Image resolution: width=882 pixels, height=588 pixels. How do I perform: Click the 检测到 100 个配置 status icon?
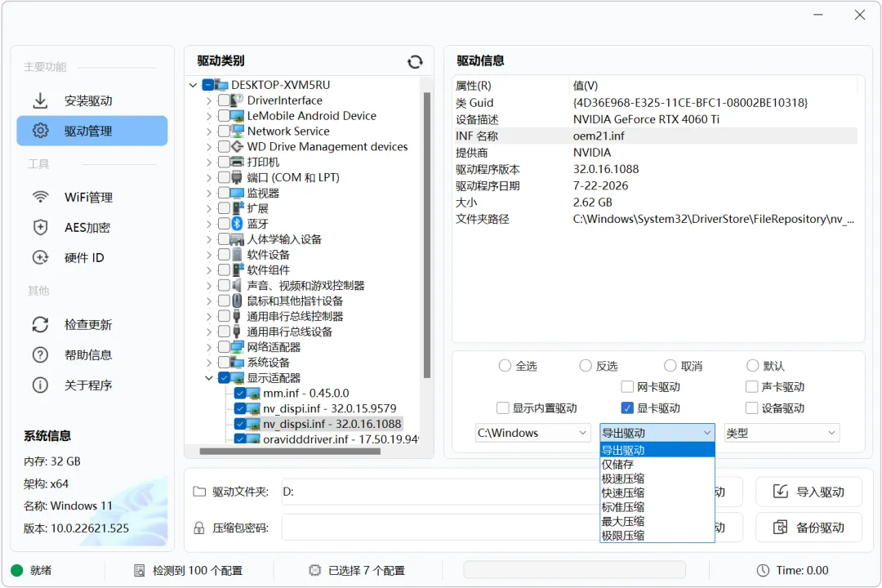(x=140, y=571)
